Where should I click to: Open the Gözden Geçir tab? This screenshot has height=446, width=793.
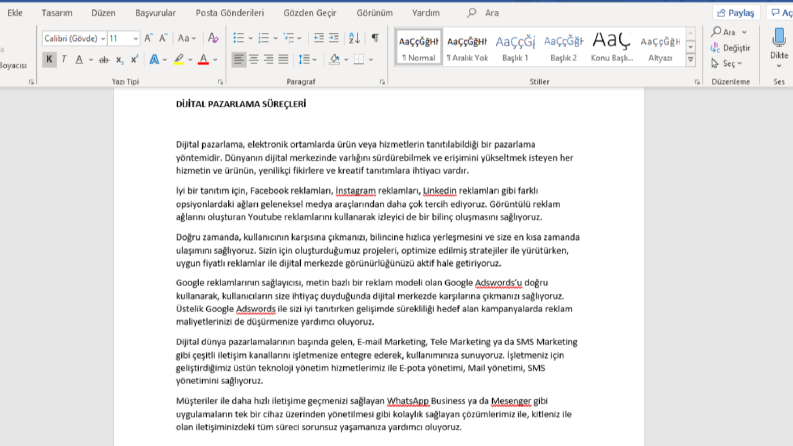click(310, 13)
